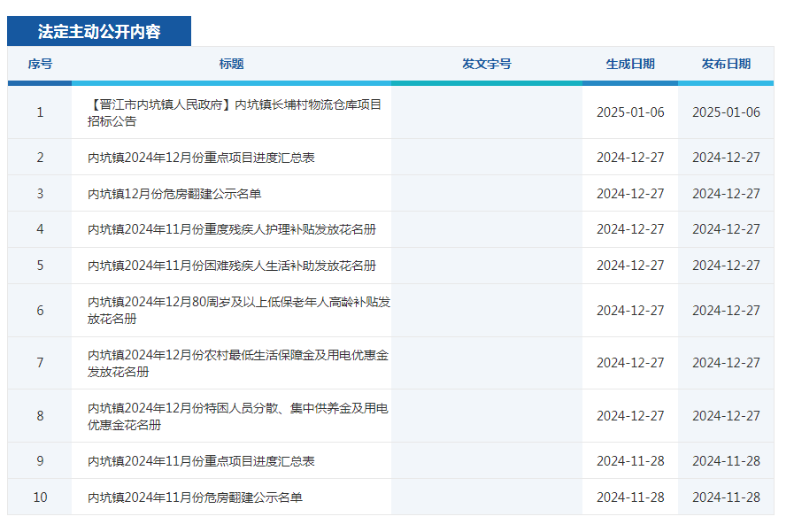The height and width of the screenshot is (532, 794).
Task: Click the 序号 column header
Action: pyautogui.click(x=40, y=64)
